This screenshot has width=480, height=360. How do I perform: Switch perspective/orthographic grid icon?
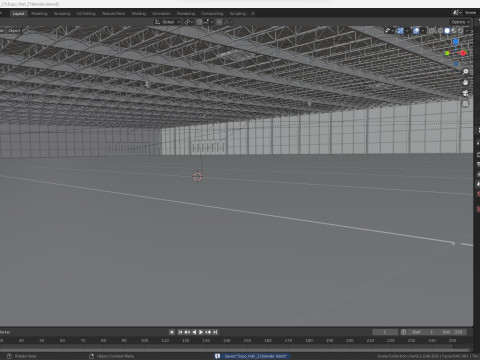[466, 104]
